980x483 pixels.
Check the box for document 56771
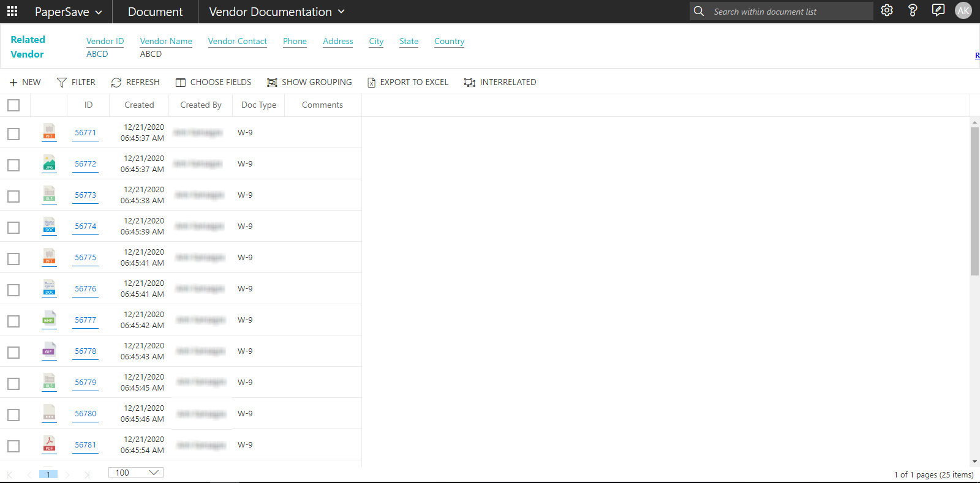tap(13, 134)
